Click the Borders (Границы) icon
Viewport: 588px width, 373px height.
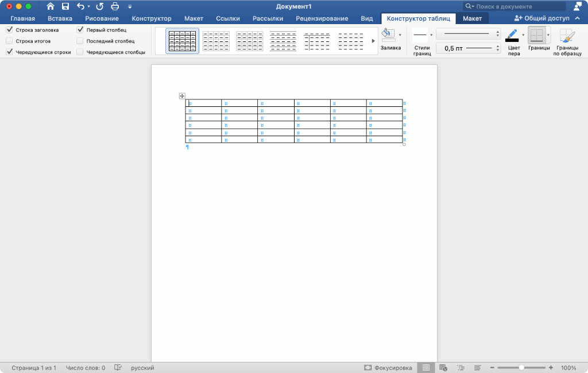point(536,36)
